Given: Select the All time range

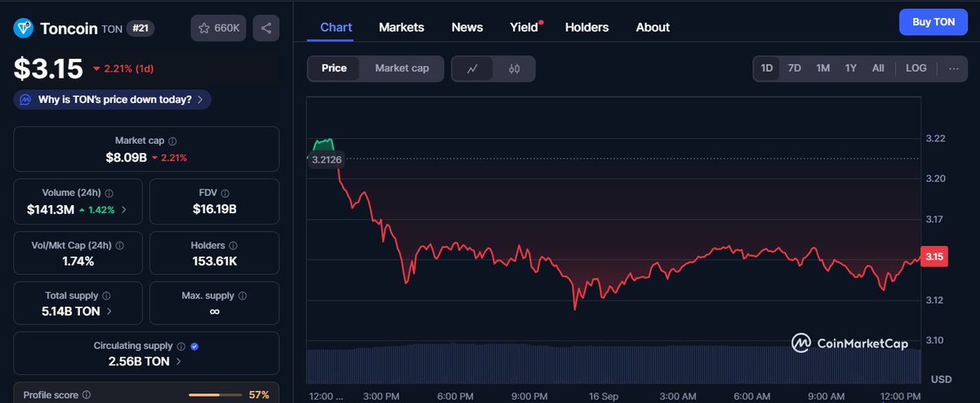Looking at the screenshot, I should point(878,69).
